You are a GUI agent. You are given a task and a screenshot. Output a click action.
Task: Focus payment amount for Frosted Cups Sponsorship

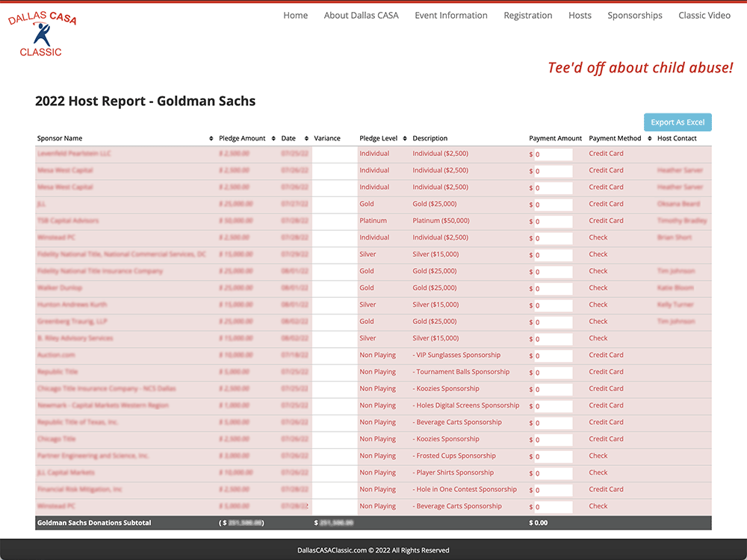(x=553, y=457)
